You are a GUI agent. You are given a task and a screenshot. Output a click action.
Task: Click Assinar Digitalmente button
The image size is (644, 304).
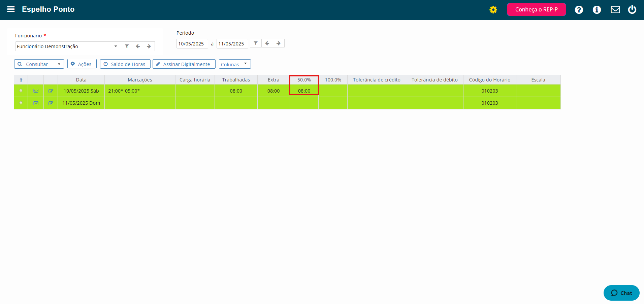(184, 64)
